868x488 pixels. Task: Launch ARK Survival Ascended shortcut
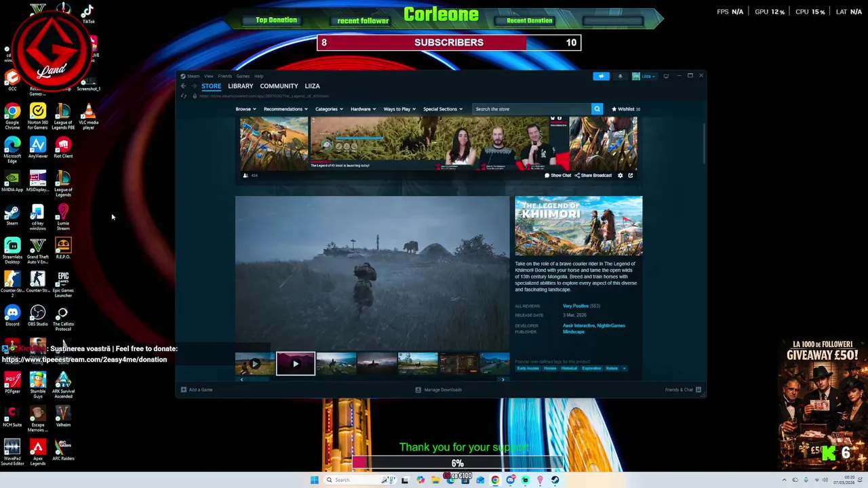coord(63,385)
